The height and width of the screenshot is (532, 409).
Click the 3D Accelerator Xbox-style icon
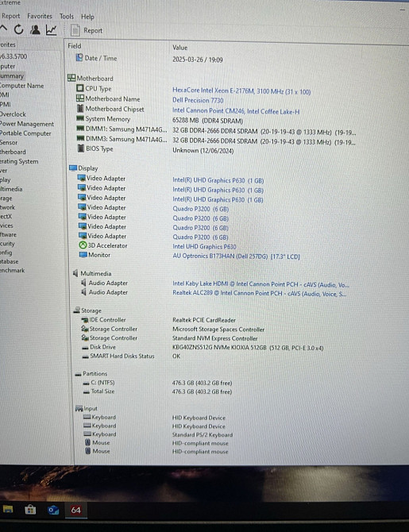pos(83,245)
